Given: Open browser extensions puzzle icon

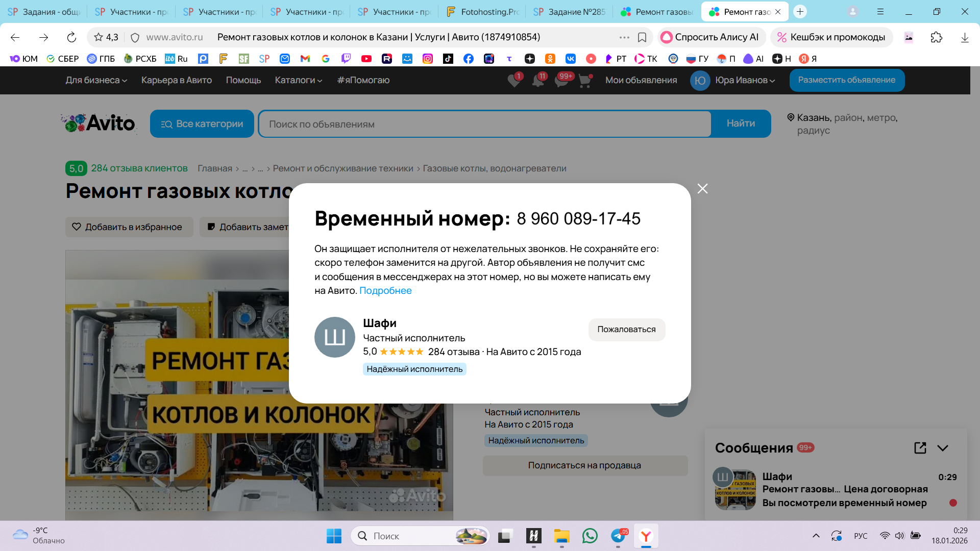Looking at the screenshot, I should (x=936, y=37).
